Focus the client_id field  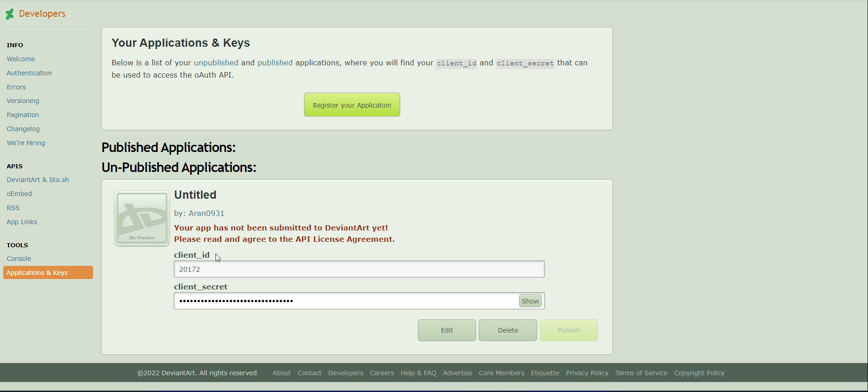tap(359, 269)
